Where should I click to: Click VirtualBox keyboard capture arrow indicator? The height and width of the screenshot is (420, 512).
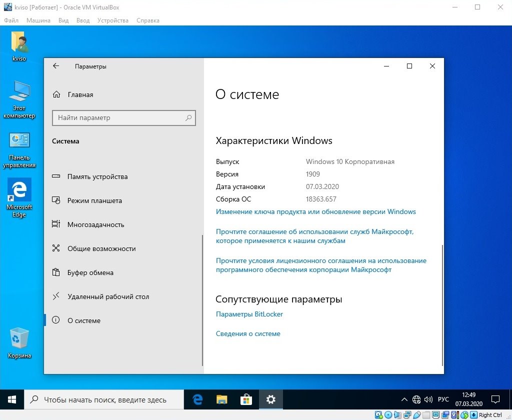click(x=473, y=415)
